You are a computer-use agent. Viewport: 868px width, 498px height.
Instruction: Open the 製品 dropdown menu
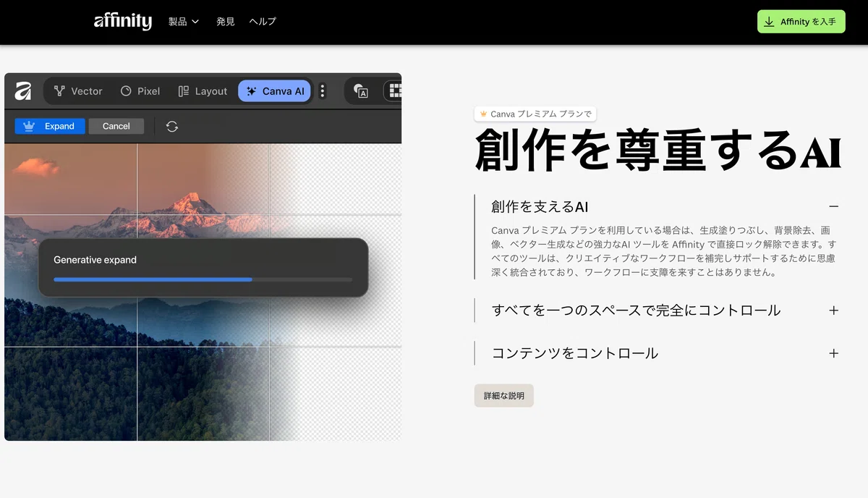[184, 22]
